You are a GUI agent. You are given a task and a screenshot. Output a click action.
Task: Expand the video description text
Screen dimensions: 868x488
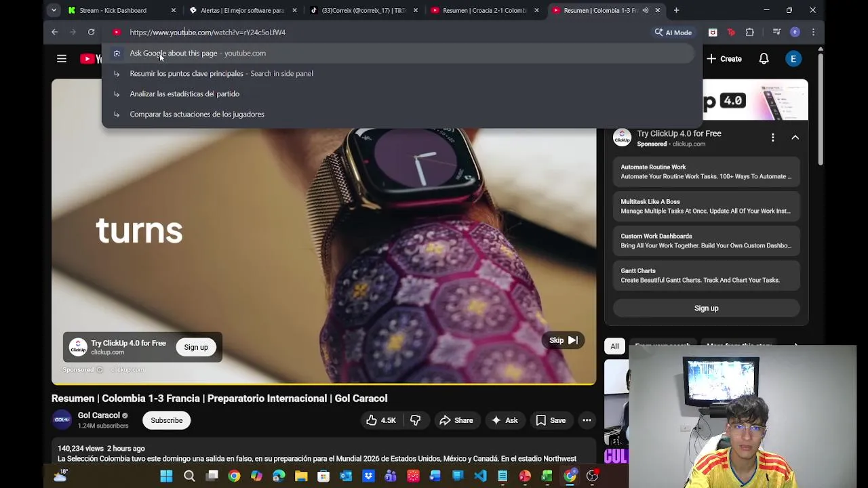[317, 459]
